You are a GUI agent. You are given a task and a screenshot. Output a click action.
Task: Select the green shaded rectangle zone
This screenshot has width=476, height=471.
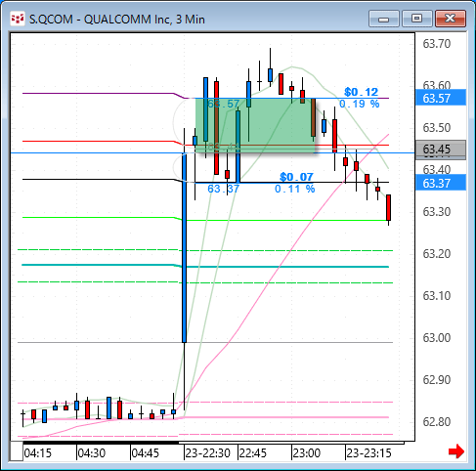pos(256,125)
